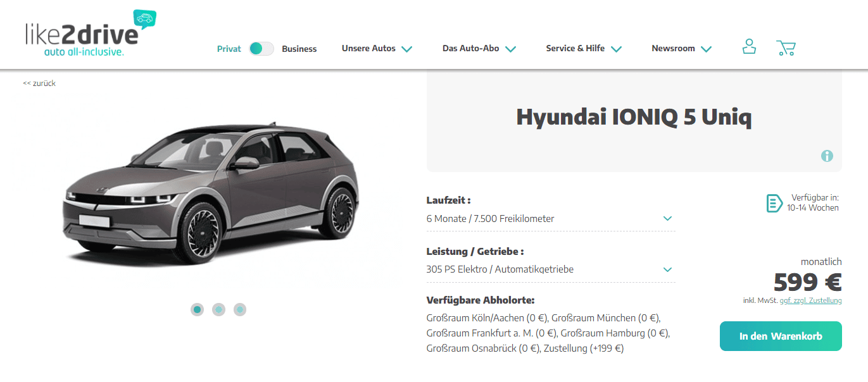Select third image carousel dot
Screen dimensions: 868x382
point(239,309)
